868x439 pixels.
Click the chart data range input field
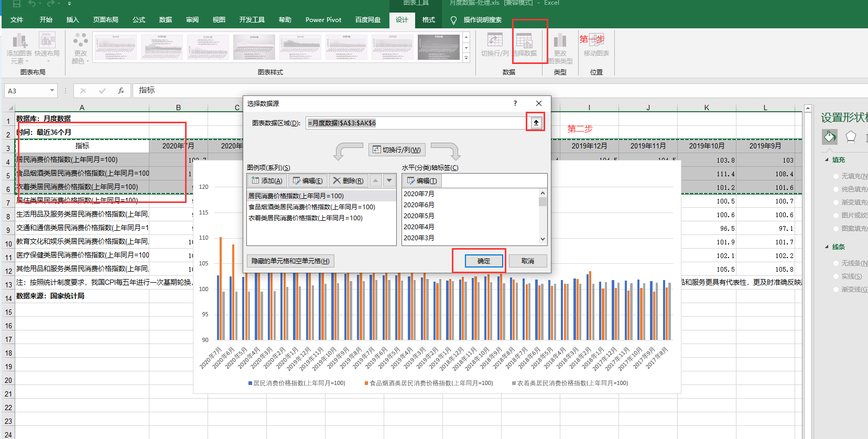417,123
